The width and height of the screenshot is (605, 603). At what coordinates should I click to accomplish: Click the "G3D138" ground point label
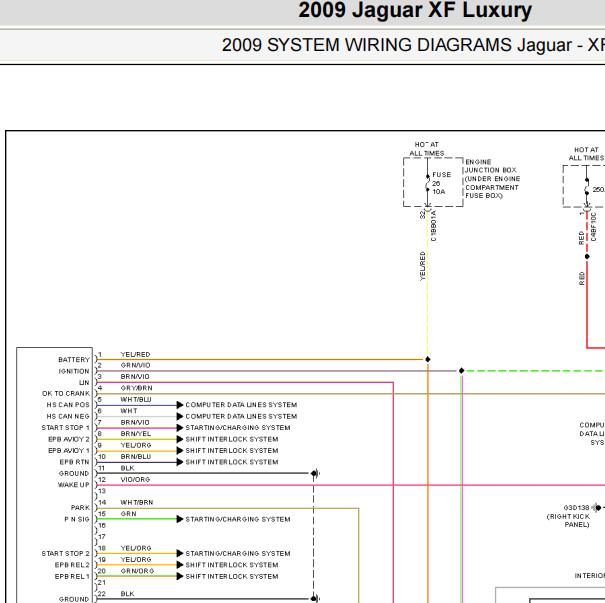coord(576,507)
